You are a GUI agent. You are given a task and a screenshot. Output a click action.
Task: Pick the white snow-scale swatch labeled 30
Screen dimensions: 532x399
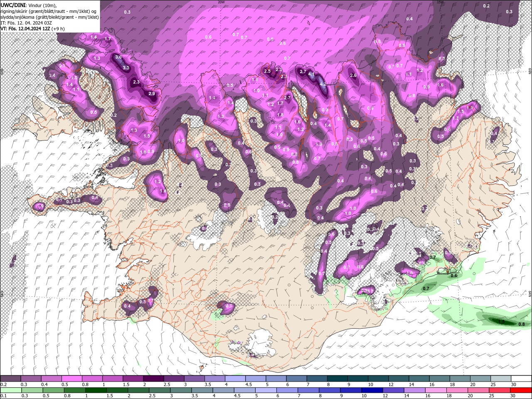(521, 379)
